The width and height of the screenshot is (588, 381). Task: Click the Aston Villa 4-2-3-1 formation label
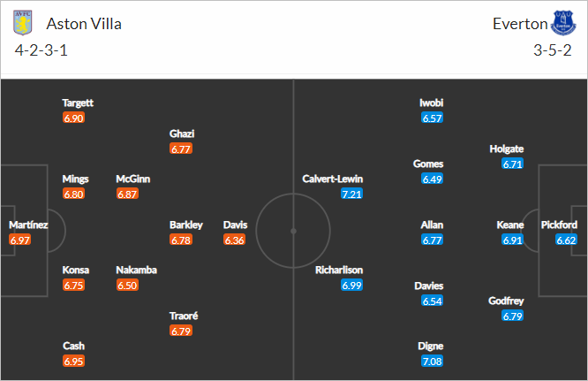click(x=41, y=50)
